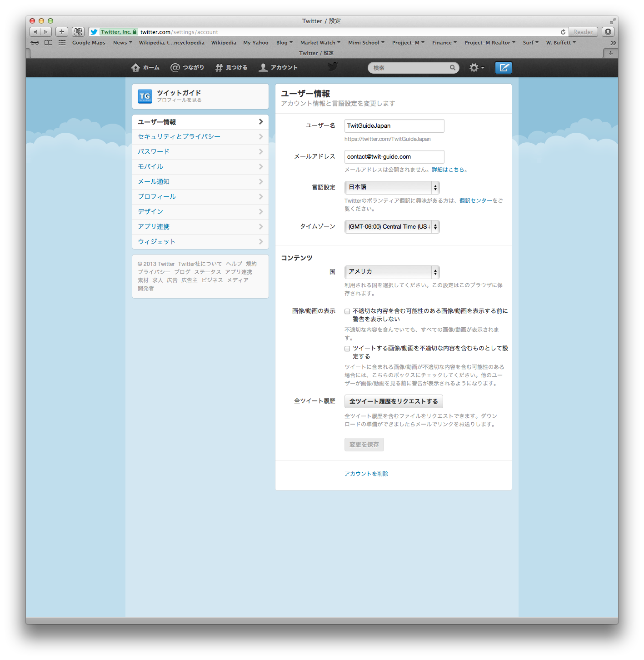Go to ホーム via the house icon
Viewport: 644px width, 660px height.
[135, 68]
